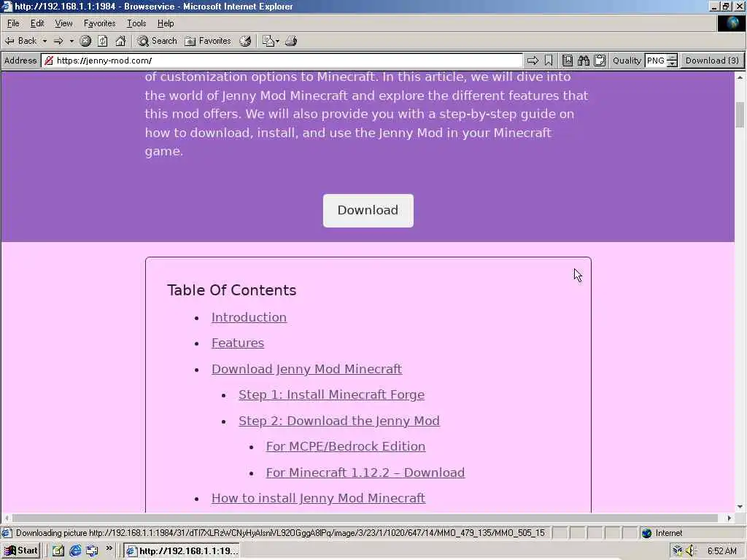The width and height of the screenshot is (747, 560).
Task: Open the bookmarks list icon
Action: (568, 61)
